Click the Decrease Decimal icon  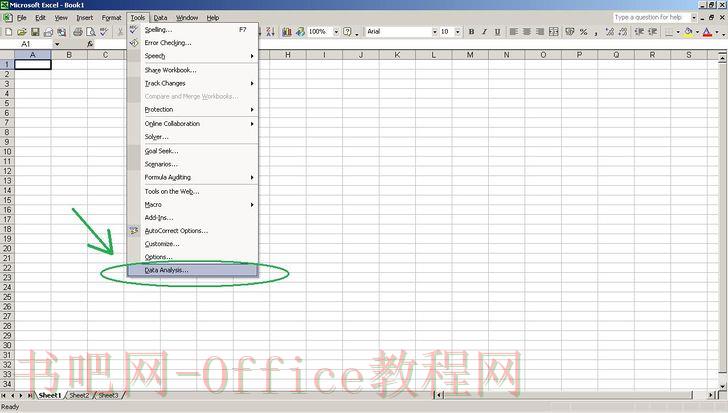click(623, 32)
